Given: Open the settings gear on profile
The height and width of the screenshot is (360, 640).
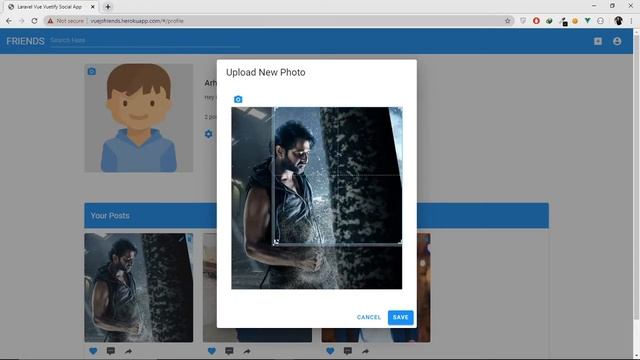Looking at the screenshot, I should tap(209, 134).
